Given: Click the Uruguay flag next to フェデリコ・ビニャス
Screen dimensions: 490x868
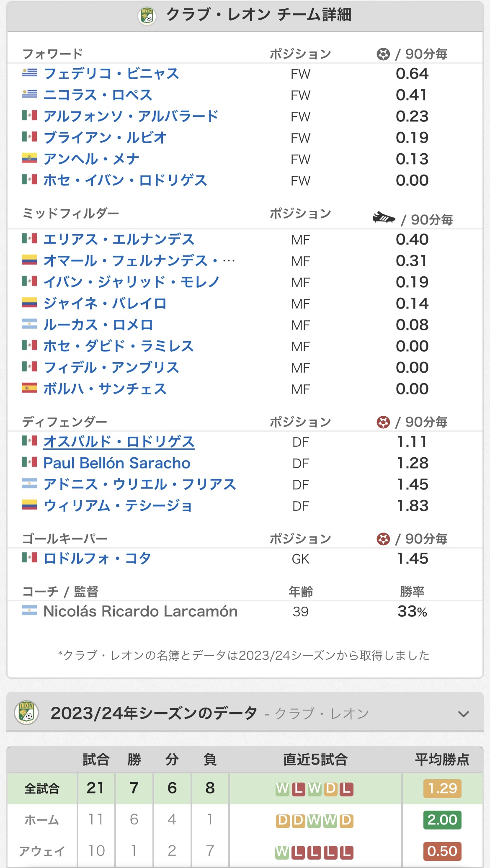Looking at the screenshot, I should pyautogui.click(x=29, y=73).
